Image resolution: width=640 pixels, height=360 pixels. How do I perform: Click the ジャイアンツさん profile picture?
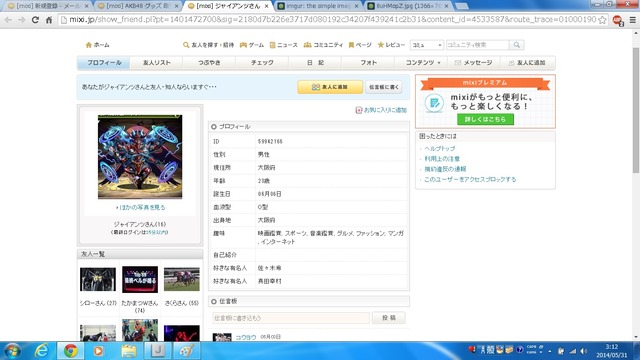pos(140,157)
